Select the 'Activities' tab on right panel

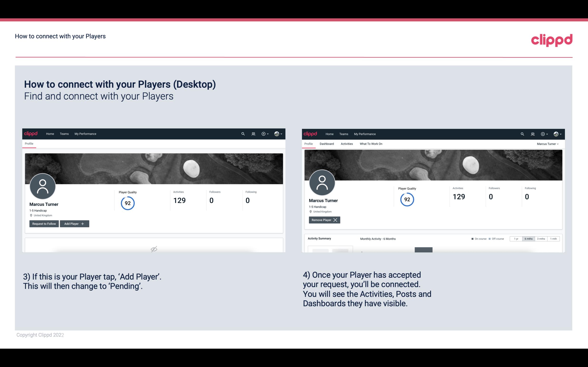pos(346,144)
